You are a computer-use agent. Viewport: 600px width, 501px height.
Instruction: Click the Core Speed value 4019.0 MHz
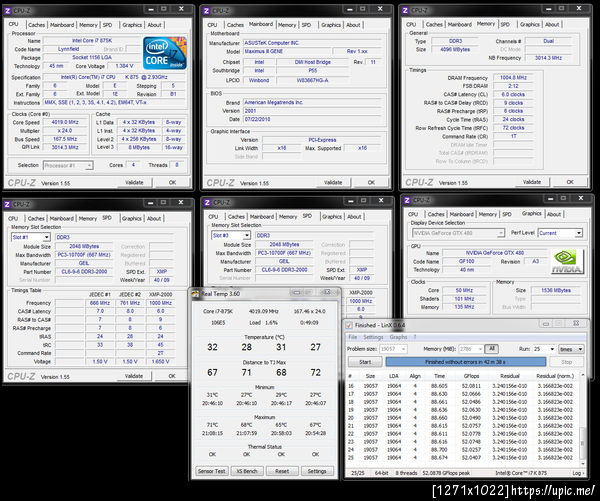65,122
